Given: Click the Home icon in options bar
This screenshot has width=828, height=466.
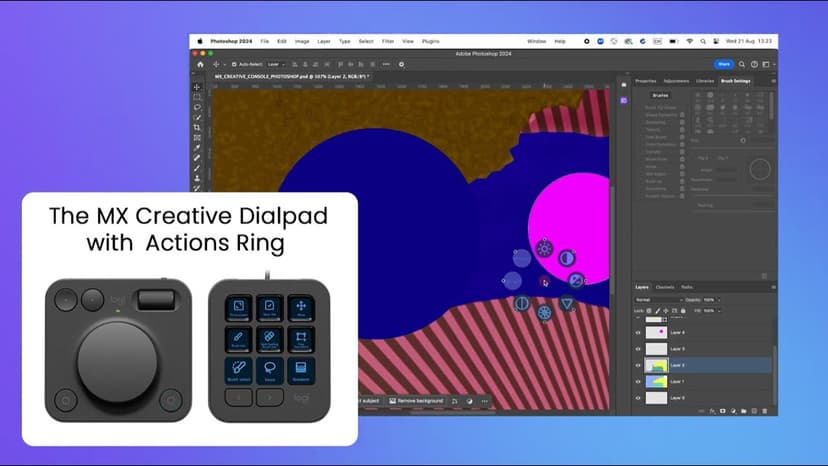Looking at the screenshot, I should tap(200, 64).
